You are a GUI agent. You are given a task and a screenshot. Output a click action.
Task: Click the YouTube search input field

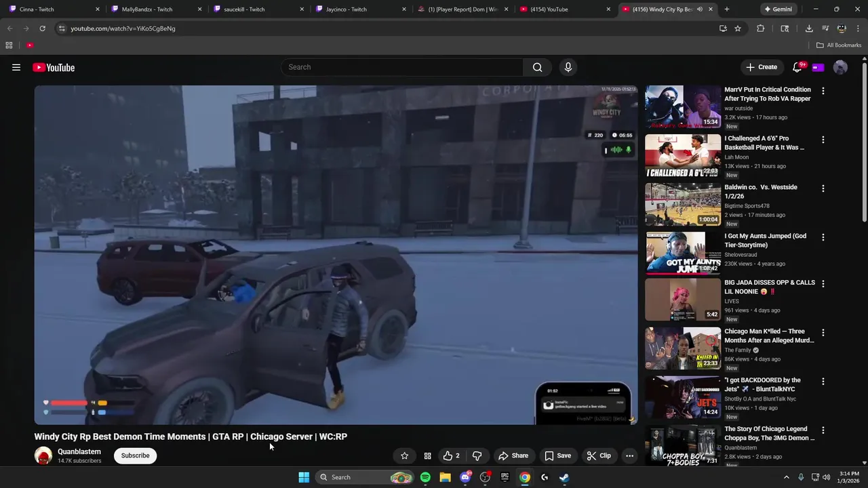(401, 67)
